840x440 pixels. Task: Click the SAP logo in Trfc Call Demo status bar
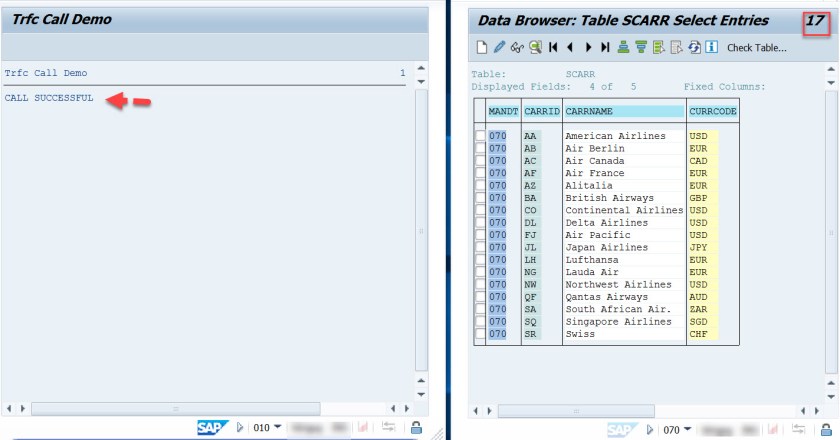point(213,427)
